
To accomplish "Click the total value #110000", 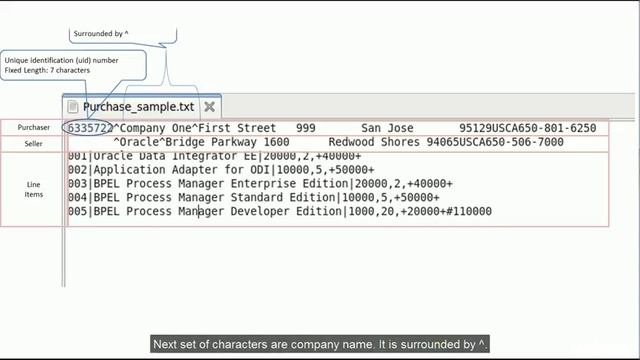I will [x=469, y=211].
